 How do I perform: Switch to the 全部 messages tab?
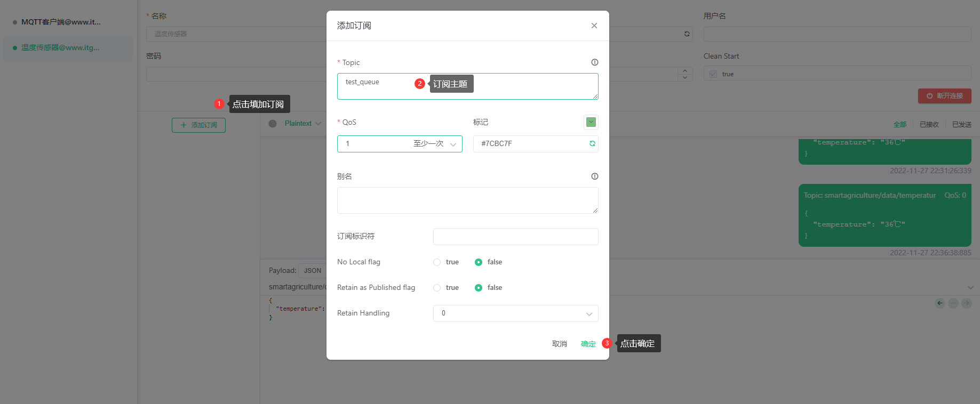pos(900,124)
